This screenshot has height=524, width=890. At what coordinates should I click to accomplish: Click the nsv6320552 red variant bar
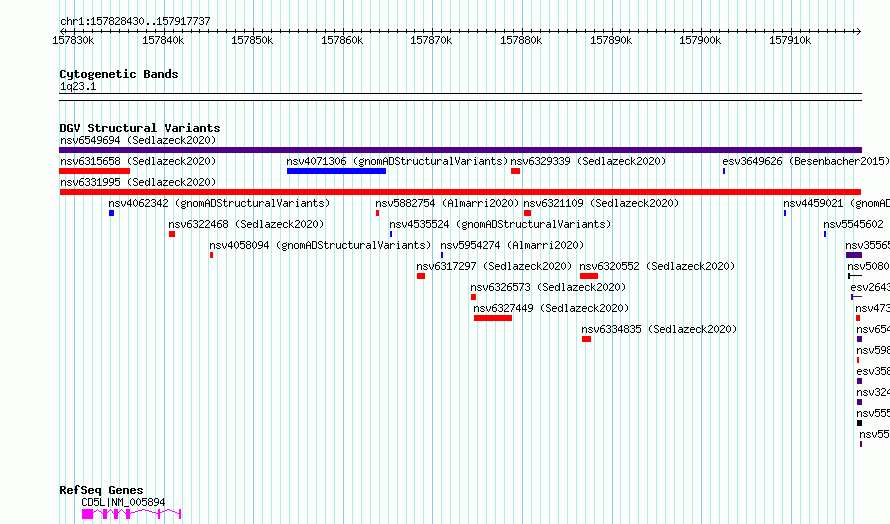point(589,276)
